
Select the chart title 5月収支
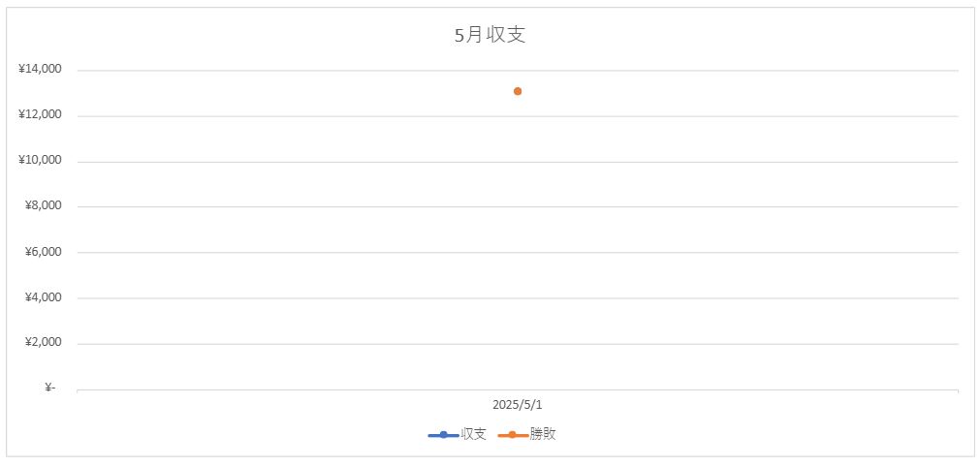click(490, 35)
